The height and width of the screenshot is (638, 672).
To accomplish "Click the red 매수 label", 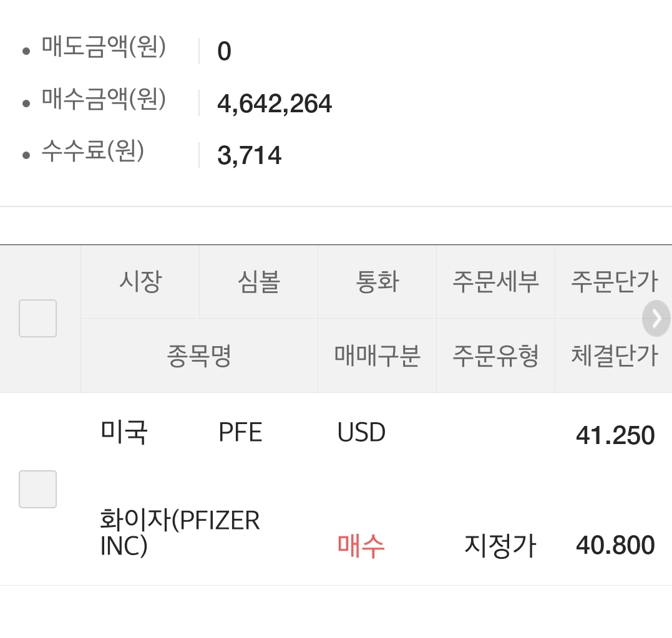I will click(361, 546).
